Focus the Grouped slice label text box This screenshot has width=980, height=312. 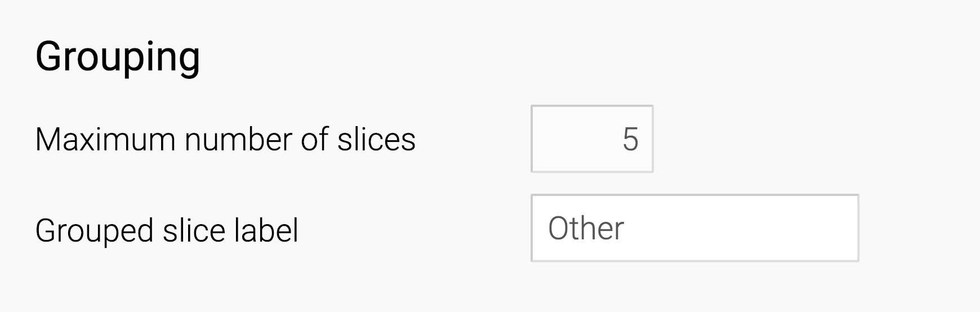click(x=694, y=228)
